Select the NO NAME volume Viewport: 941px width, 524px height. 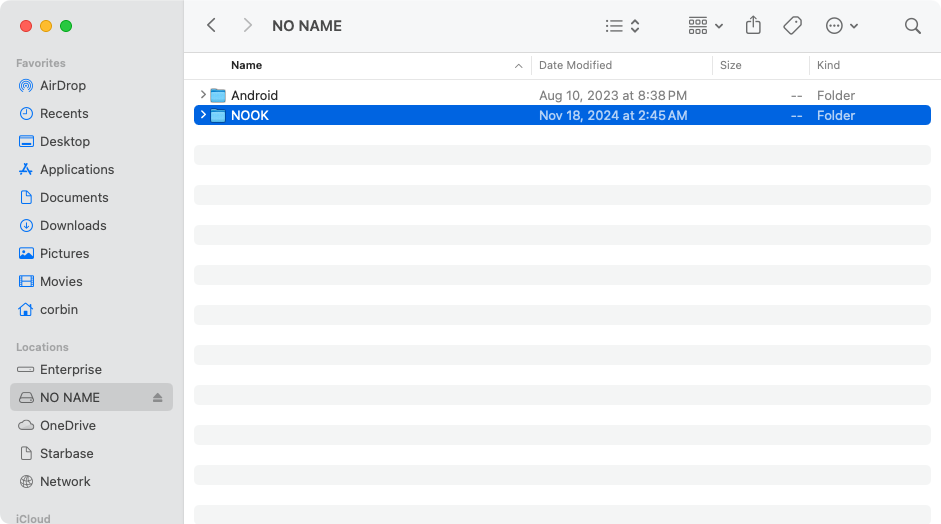click(91, 397)
